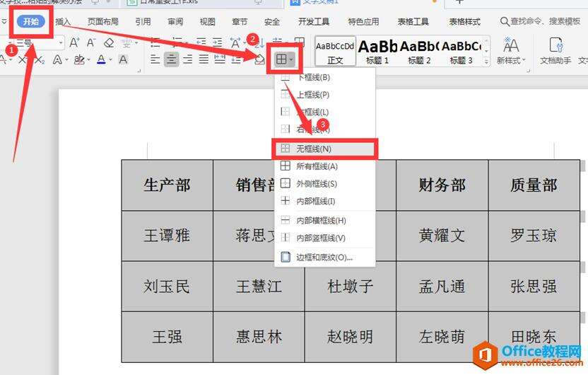The image size is (588, 375).
Task: Switch to the 开发工具 tab
Action: 314,22
